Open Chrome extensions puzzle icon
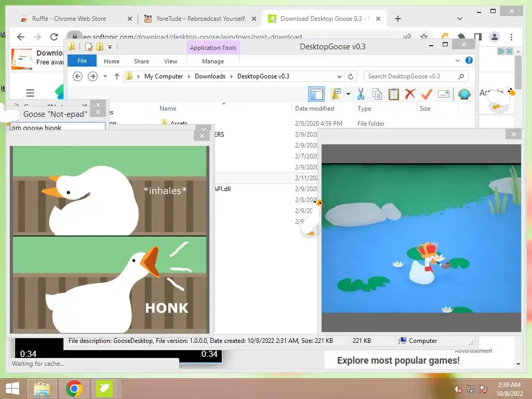This screenshot has height=399, width=532. (461, 37)
